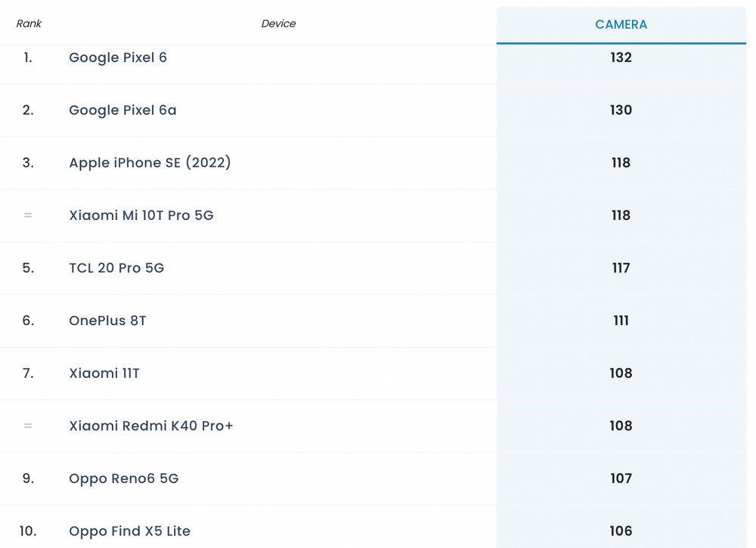756x548 pixels.
Task: Click Apple iPhone SE (2022) entry
Action: click(x=150, y=163)
